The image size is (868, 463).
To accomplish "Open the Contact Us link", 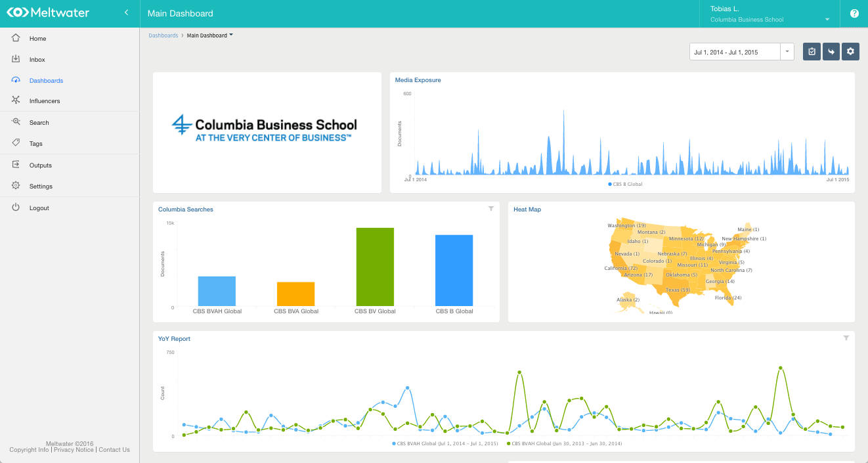I will click(114, 450).
